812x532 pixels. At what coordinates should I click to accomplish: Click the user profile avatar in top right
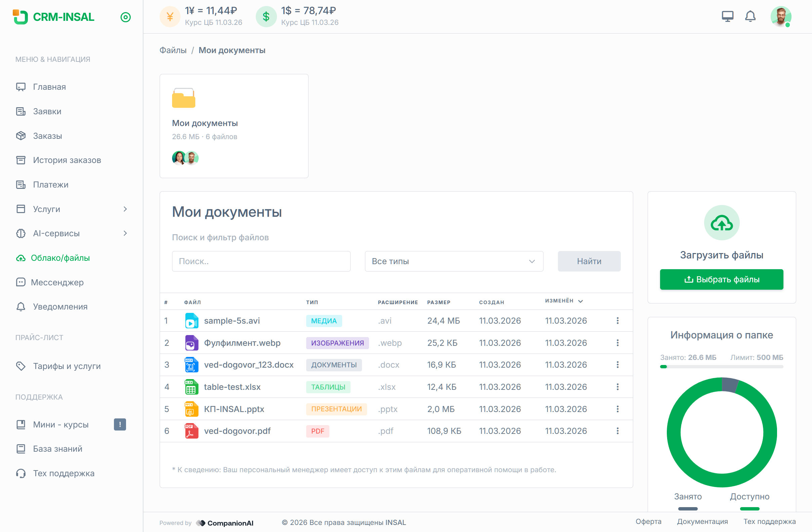point(780,16)
